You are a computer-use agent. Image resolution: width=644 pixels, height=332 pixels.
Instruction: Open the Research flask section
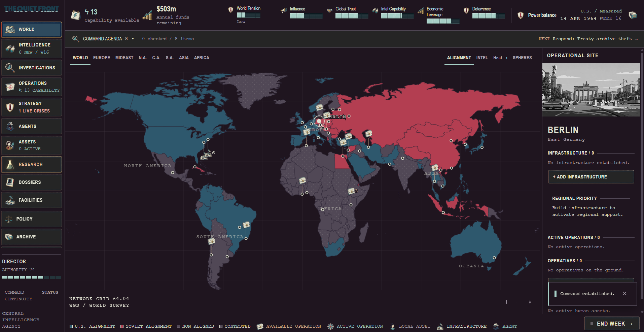coord(32,164)
